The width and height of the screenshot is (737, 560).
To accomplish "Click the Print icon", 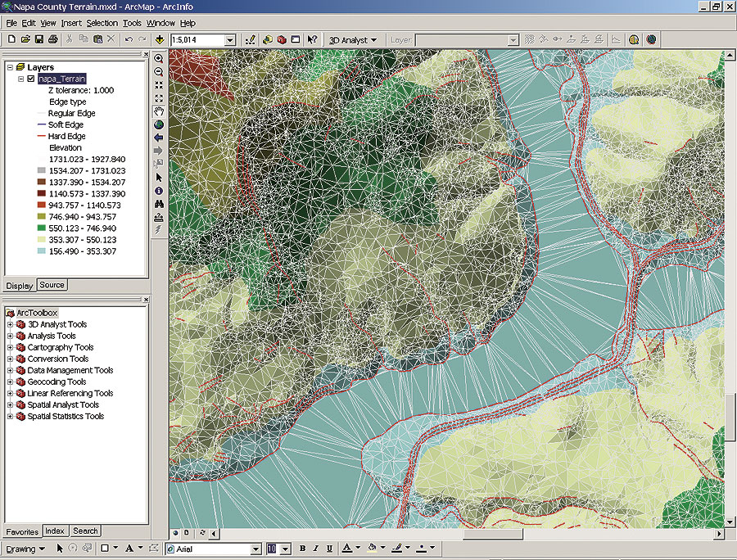I will (52, 39).
